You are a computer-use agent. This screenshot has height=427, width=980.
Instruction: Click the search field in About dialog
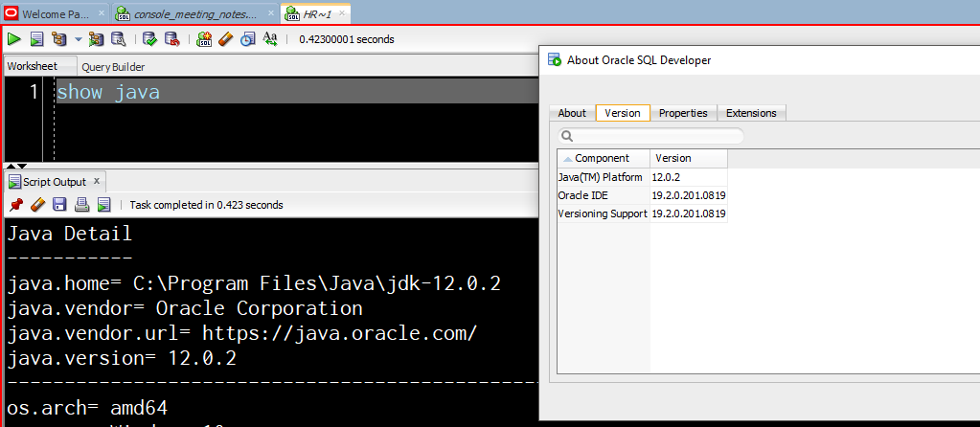pos(650,135)
